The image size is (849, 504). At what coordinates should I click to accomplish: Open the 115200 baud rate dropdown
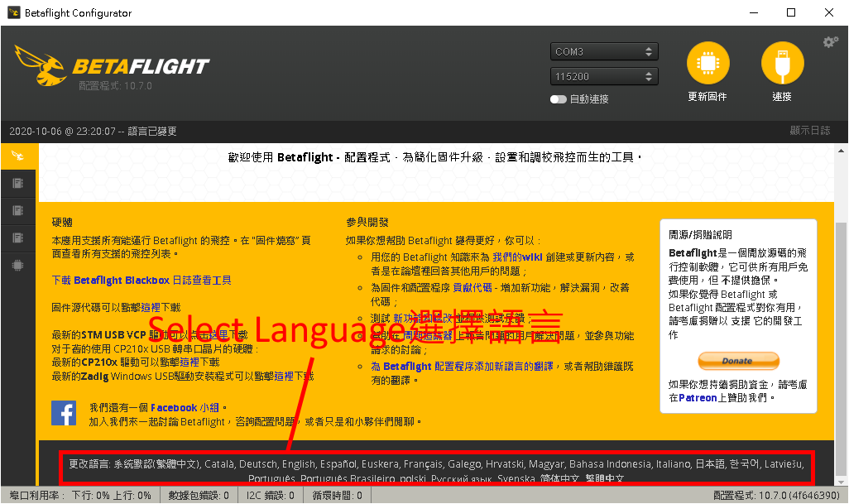click(604, 76)
